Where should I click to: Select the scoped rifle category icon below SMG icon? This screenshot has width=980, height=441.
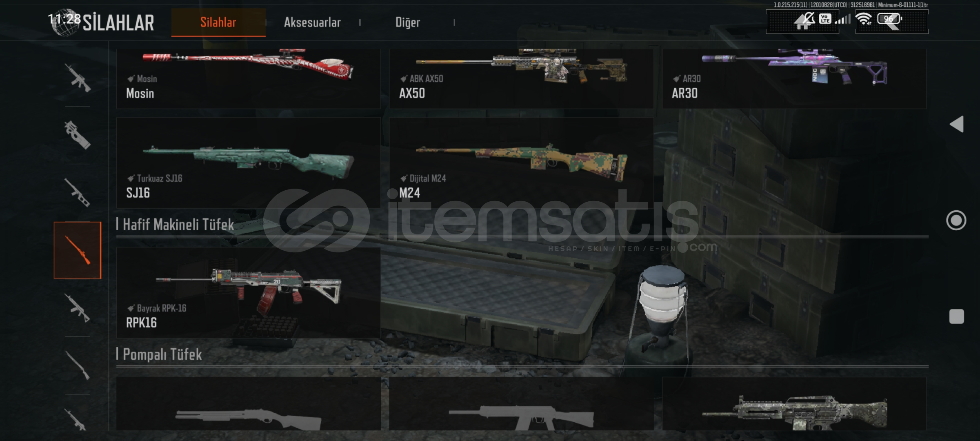click(x=78, y=192)
